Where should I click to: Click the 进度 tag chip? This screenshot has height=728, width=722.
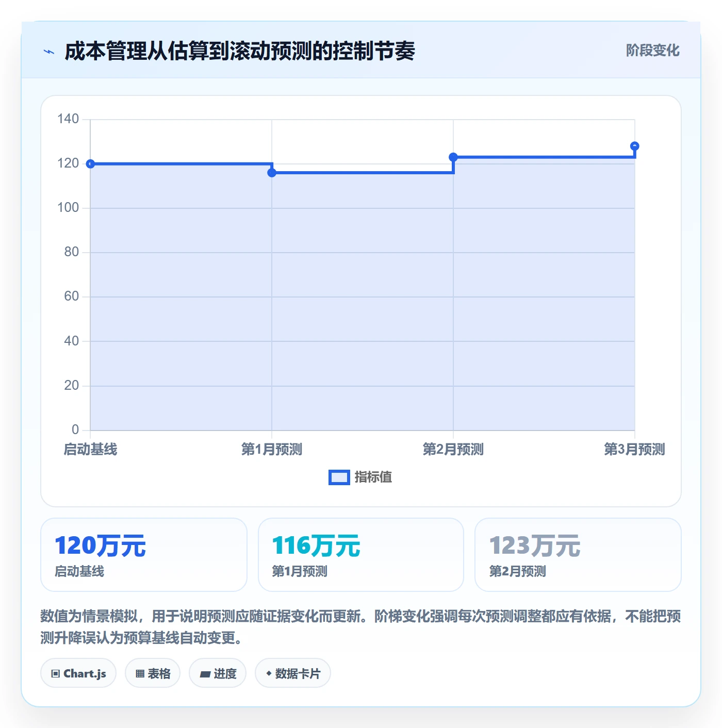point(218,673)
